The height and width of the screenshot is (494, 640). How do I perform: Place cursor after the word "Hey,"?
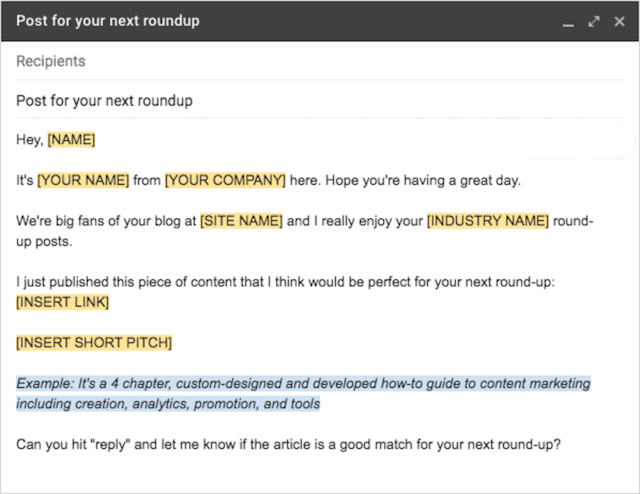(x=45, y=140)
